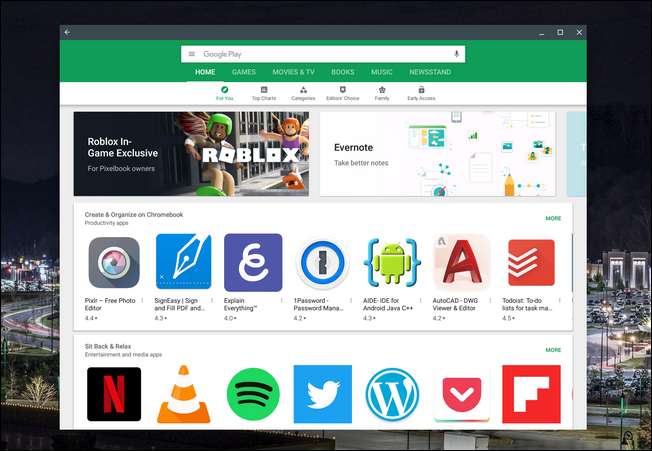Click the hamburger menu in search bar
Screen dimensions: 652x451
[x=192, y=54]
